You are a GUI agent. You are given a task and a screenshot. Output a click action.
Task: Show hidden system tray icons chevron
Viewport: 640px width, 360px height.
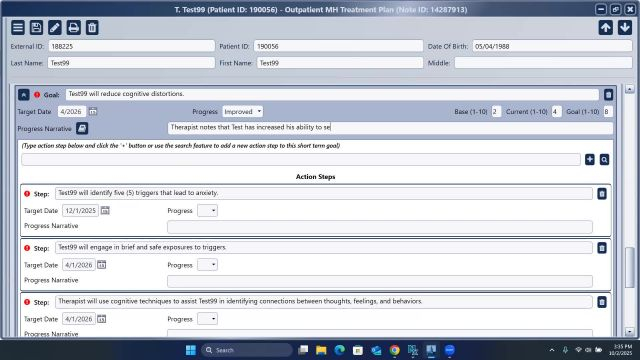click(552, 350)
